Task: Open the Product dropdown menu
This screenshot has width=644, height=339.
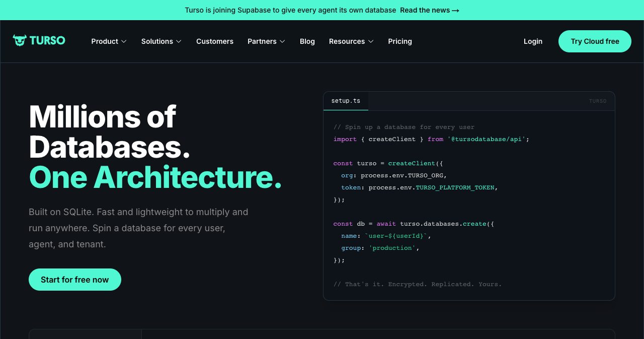Action: pos(109,41)
